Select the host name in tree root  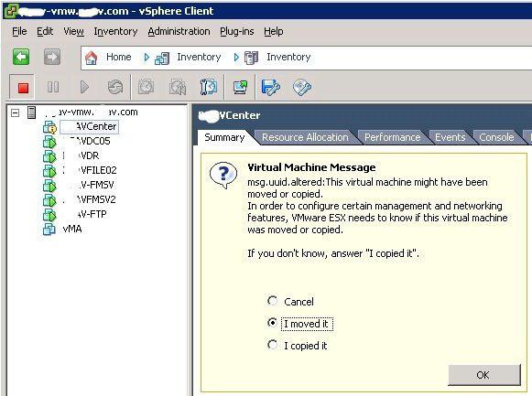click(x=91, y=112)
